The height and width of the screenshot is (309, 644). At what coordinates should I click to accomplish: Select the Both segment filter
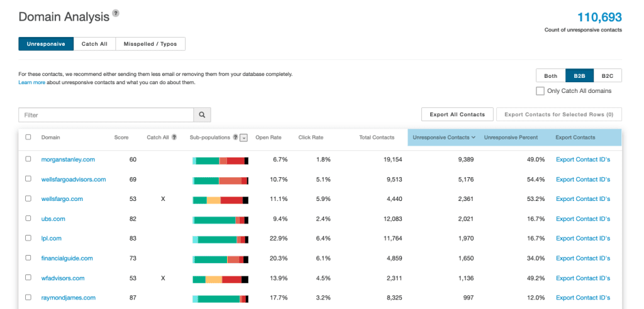(551, 75)
